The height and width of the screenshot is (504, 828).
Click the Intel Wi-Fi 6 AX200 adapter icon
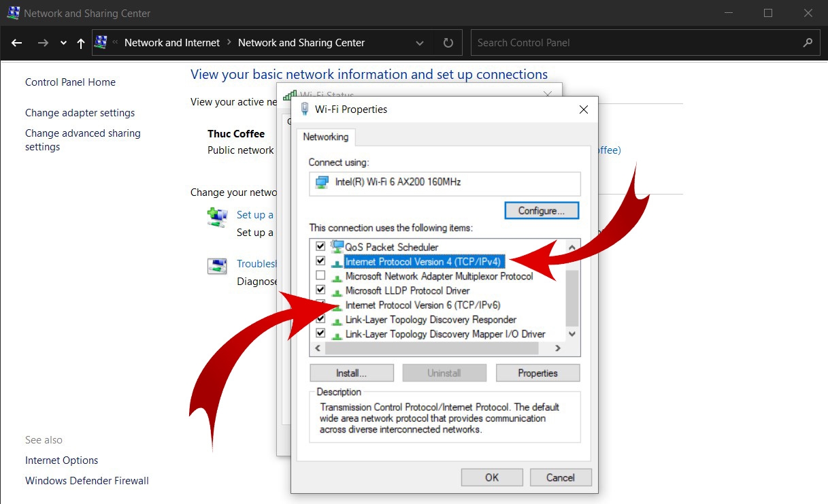coord(322,182)
